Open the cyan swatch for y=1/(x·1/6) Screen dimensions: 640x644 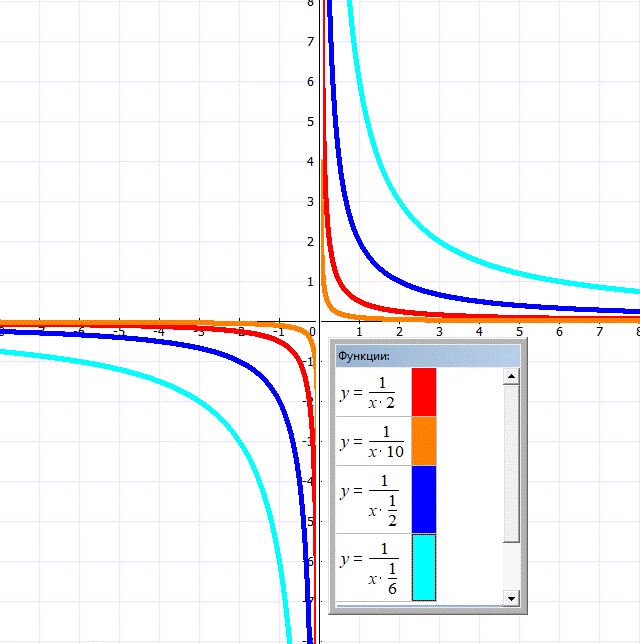click(424, 567)
